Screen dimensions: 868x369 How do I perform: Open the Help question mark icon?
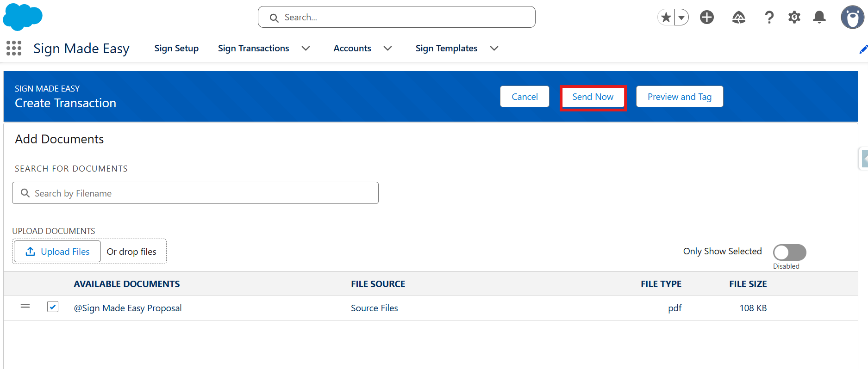[x=769, y=18]
